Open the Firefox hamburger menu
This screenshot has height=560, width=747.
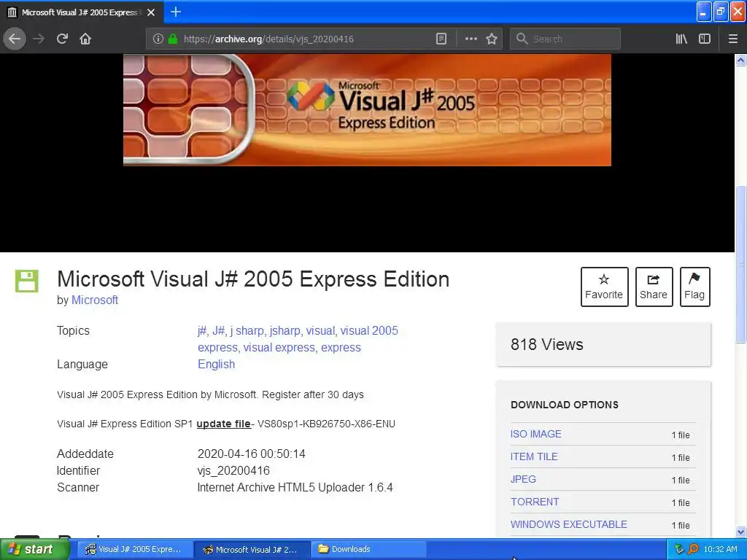pyautogui.click(x=733, y=39)
